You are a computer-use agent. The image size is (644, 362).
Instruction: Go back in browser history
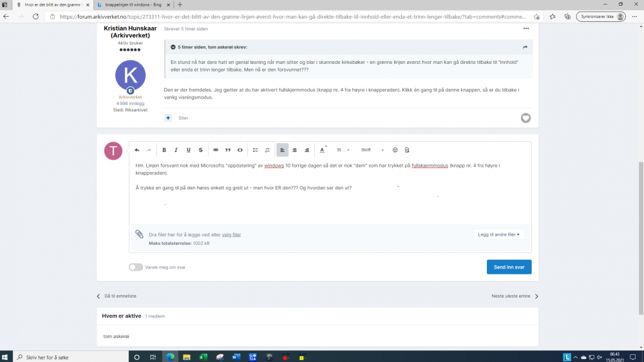(x=6, y=17)
